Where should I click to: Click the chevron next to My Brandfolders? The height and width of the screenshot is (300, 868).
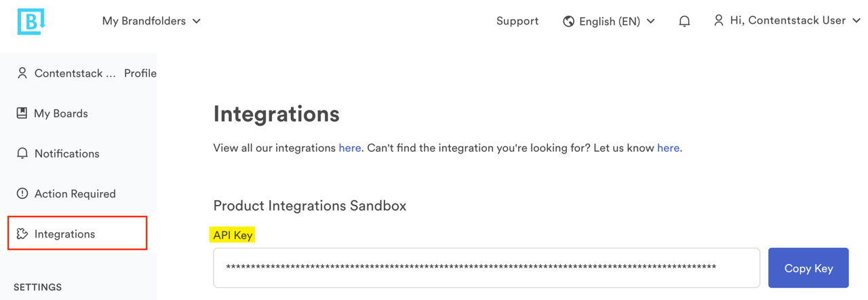click(197, 21)
